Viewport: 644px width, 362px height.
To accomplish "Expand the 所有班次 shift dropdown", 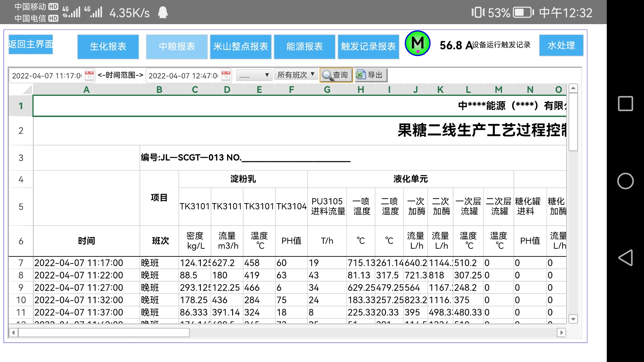I will click(x=296, y=75).
